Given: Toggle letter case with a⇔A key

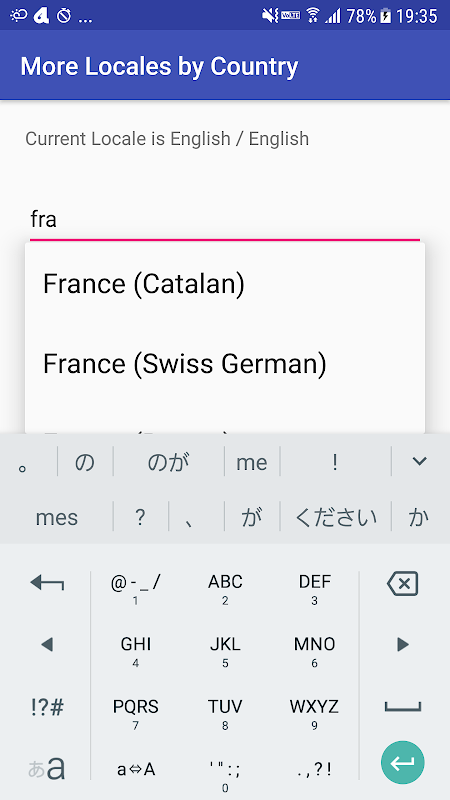Looking at the screenshot, I should click(x=136, y=769).
